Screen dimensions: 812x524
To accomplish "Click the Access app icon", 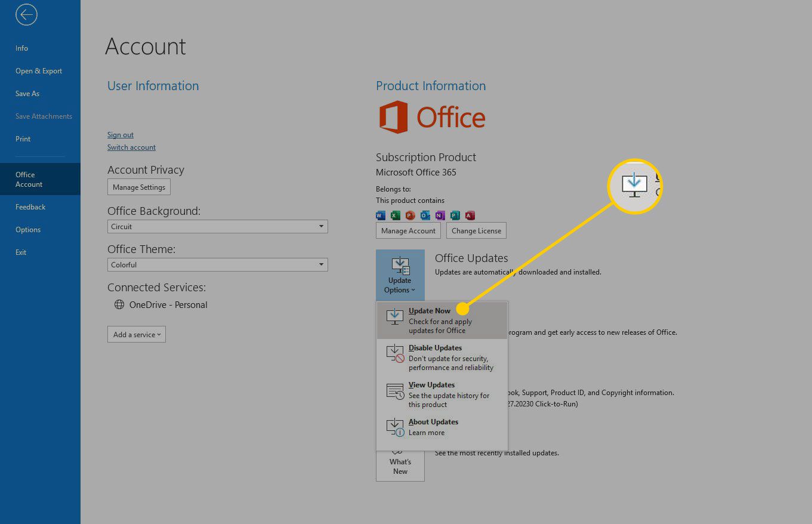I will pyautogui.click(x=470, y=215).
